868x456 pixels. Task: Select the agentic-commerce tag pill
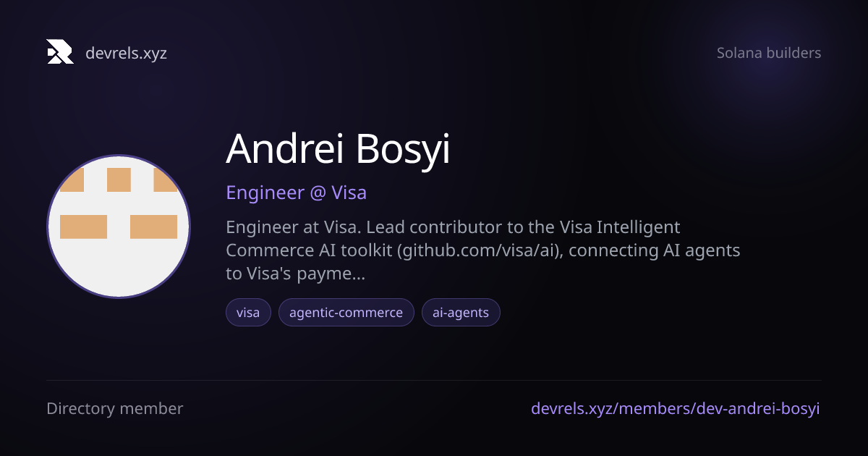[346, 313]
